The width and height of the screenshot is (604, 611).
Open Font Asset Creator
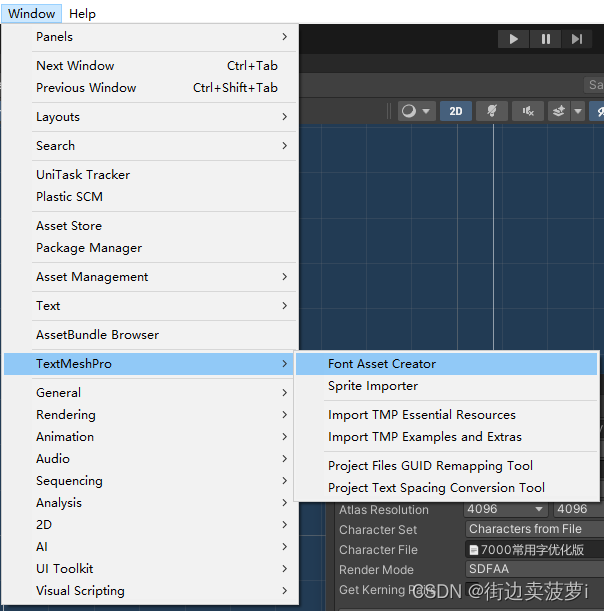point(447,364)
